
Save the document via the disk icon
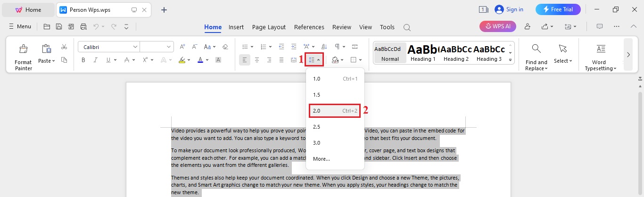59,27
